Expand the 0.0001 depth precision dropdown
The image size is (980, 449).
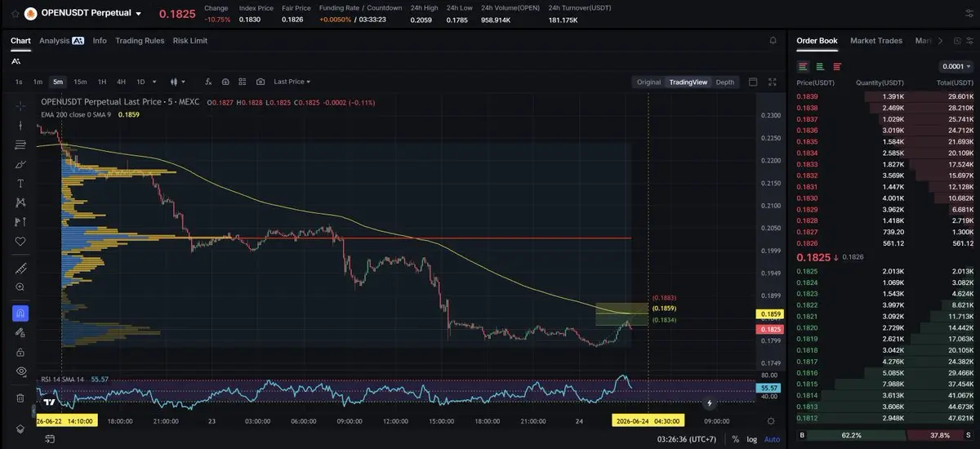tap(956, 66)
